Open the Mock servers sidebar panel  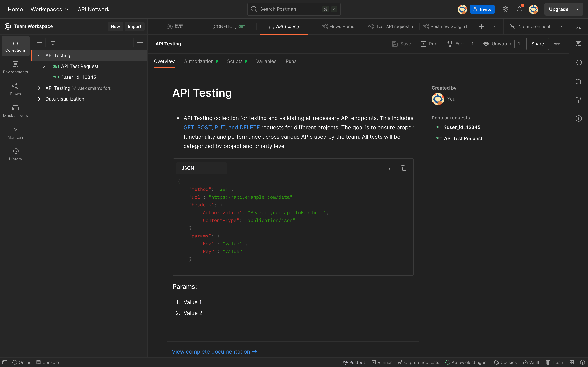[15, 111]
